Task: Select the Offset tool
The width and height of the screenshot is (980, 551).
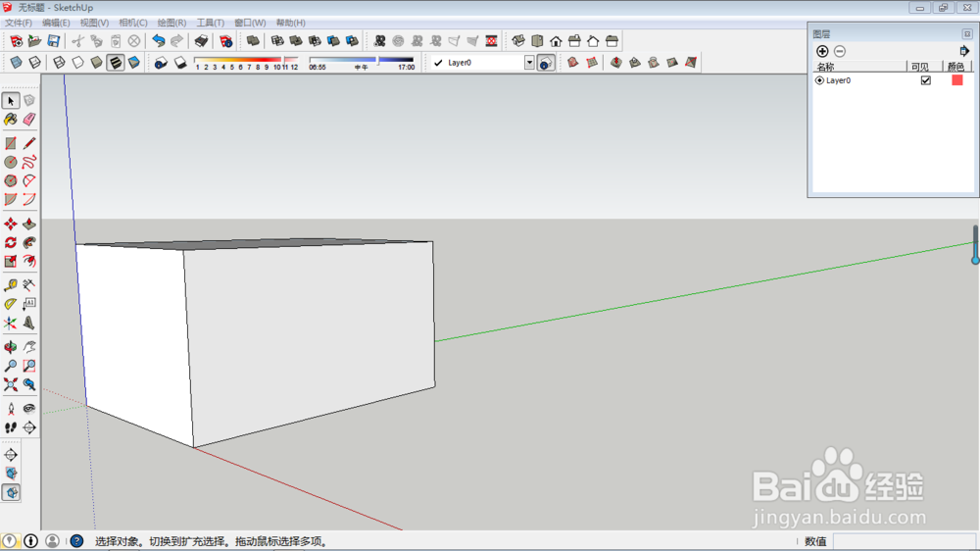Action: point(28,262)
